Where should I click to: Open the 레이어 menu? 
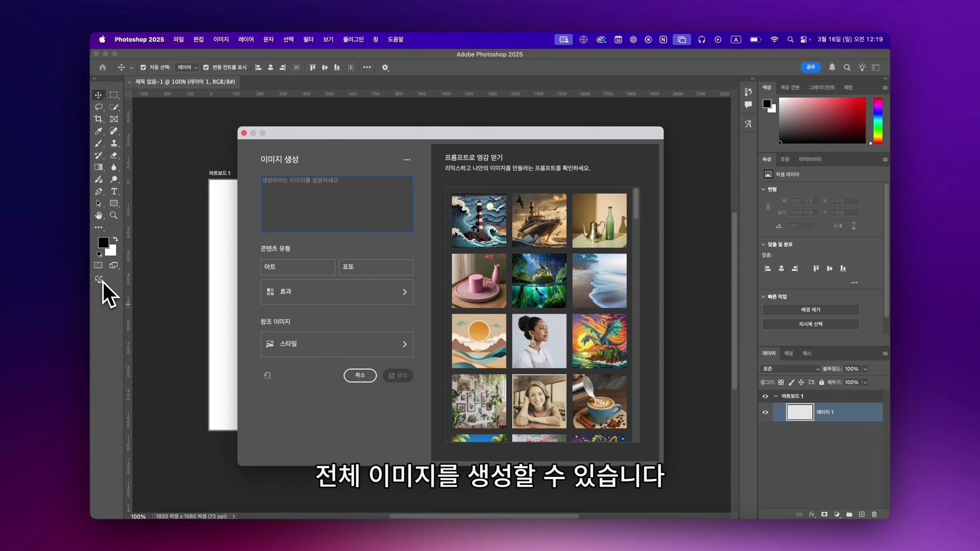point(246,39)
